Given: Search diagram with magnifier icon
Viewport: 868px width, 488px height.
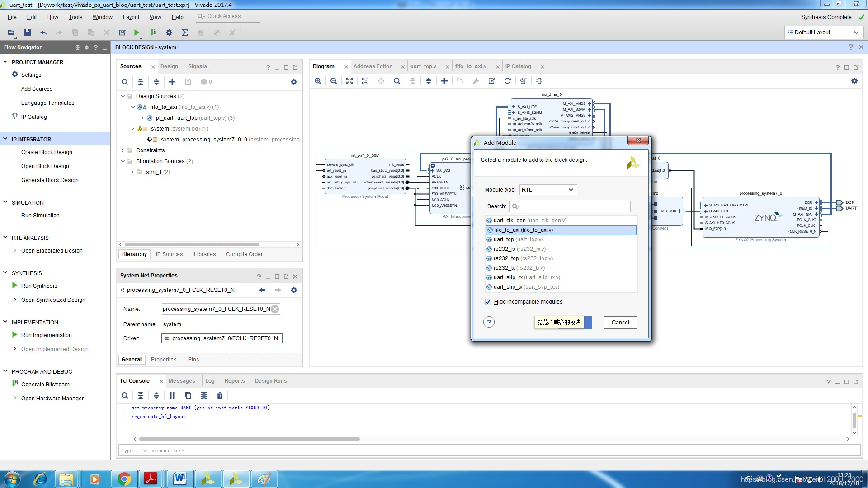Looking at the screenshot, I should pos(397,81).
